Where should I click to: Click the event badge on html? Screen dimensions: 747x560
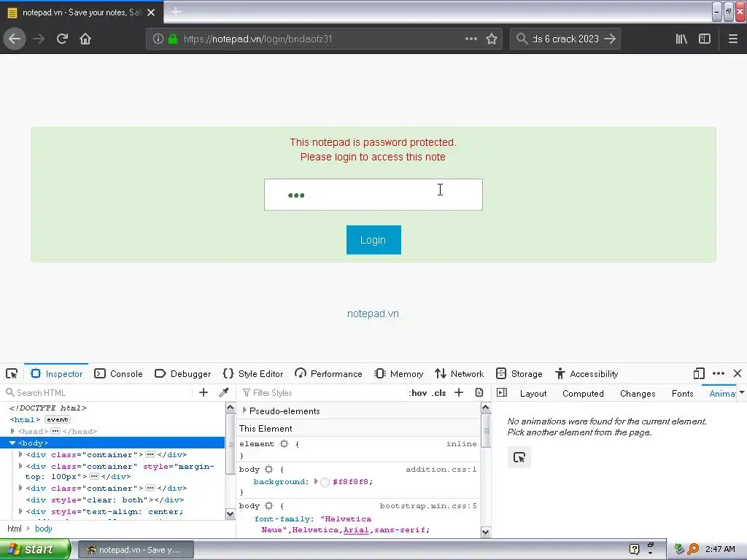(57, 419)
